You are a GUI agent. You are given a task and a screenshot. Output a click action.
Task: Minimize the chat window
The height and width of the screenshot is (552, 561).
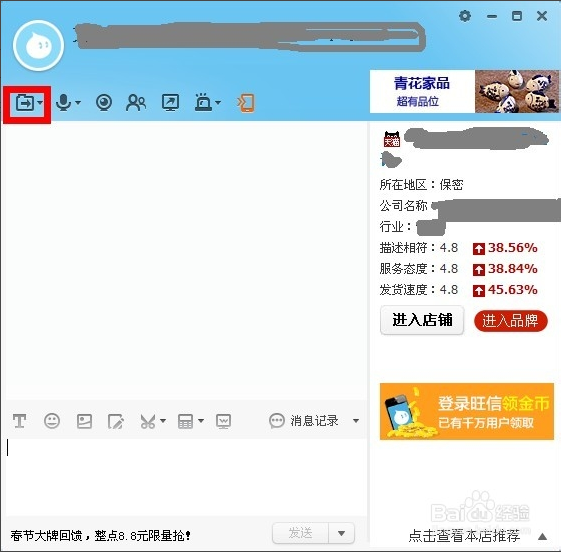(492, 16)
